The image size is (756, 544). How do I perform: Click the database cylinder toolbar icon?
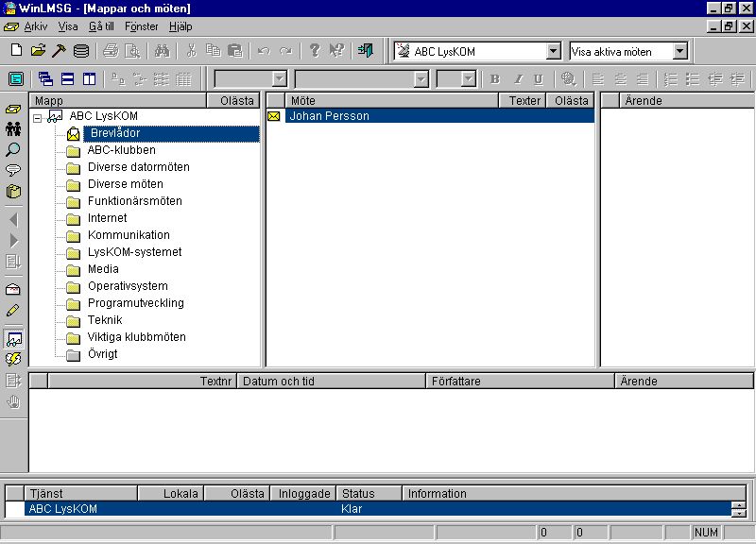pyautogui.click(x=81, y=51)
